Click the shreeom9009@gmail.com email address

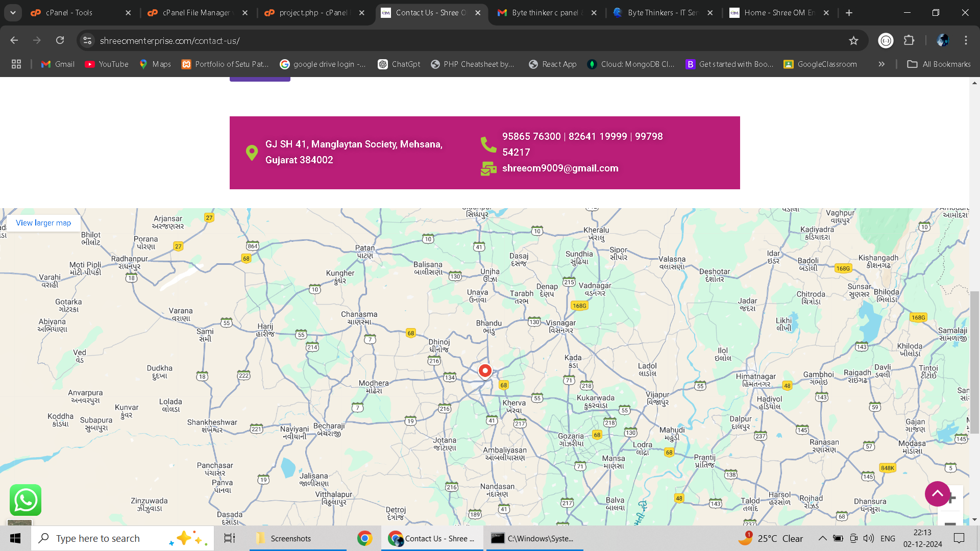560,168
